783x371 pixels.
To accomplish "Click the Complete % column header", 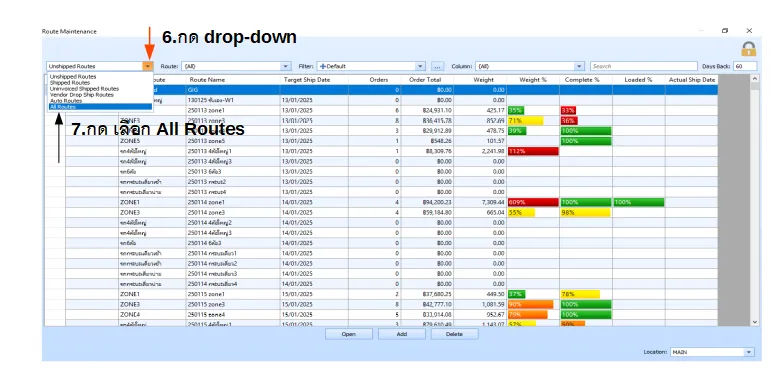I will pyautogui.click(x=586, y=79).
